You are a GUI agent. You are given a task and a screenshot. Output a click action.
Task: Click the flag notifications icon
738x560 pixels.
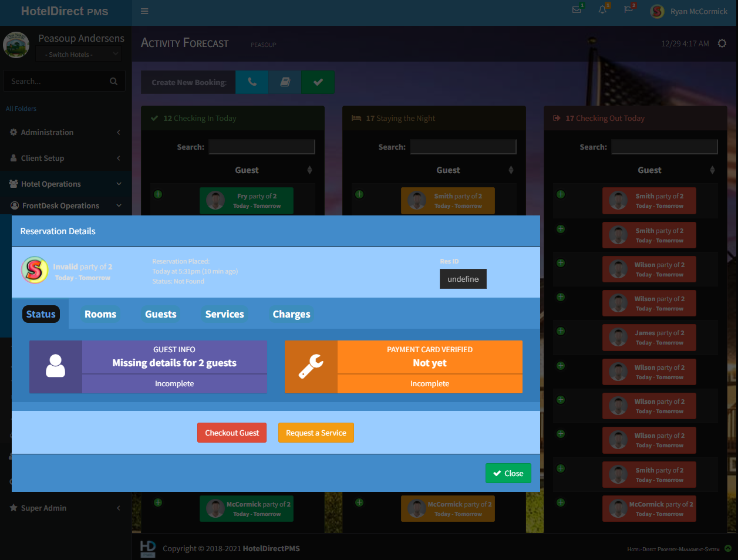tap(628, 10)
